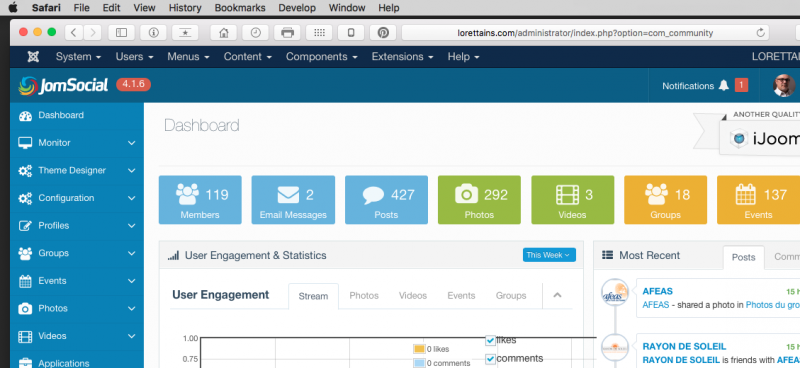This screenshot has height=368, width=800.
Task: Open the Users menu
Action: 134,57
